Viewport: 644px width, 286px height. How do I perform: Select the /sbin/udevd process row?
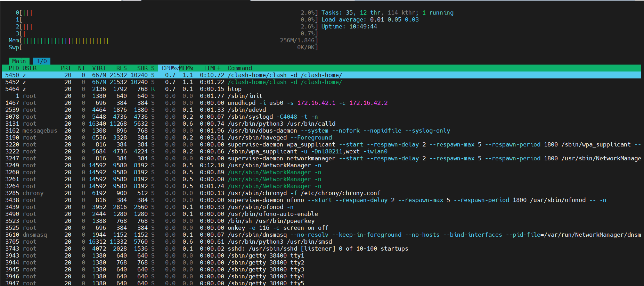321,110
